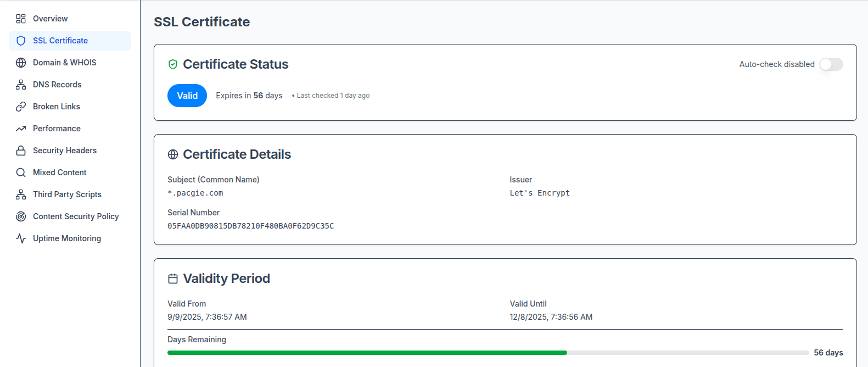Open DNS Records via its hierarchy icon

click(21, 84)
